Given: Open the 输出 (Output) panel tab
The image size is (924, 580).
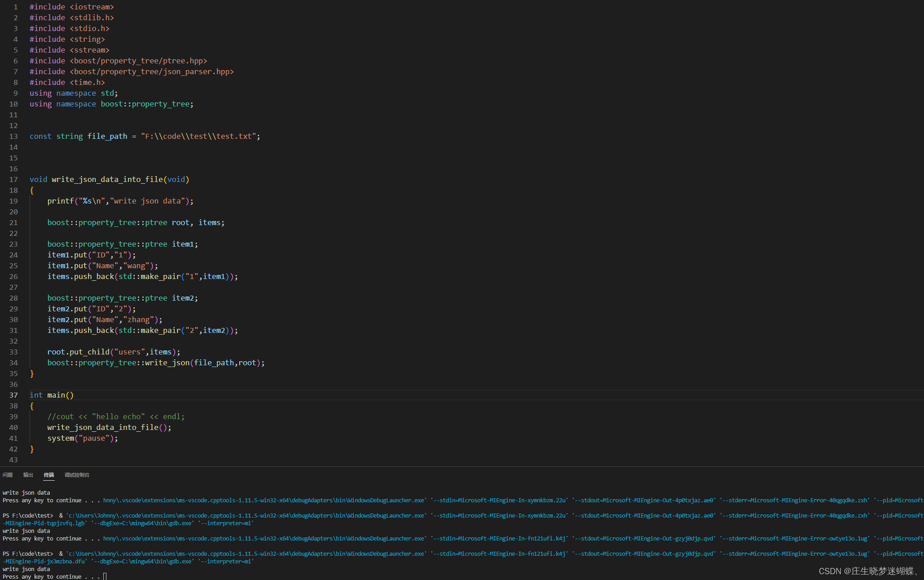Looking at the screenshot, I should (28, 475).
